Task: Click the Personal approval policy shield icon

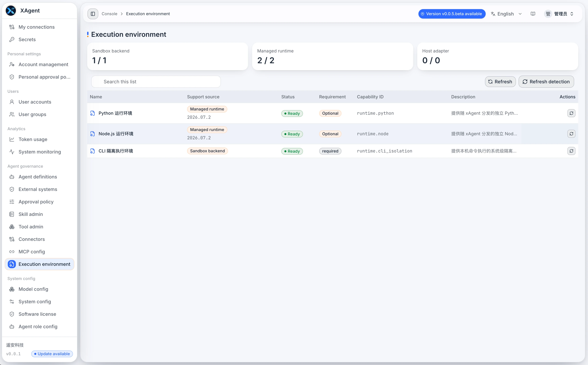Action: point(12,77)
